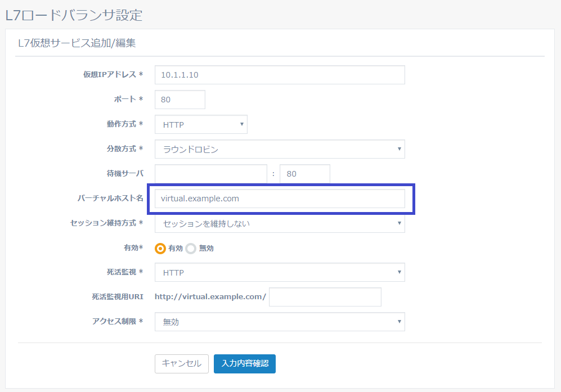This screenshot has width=561, height=392.
Task: Focus the ポート number field
Action: (179, 100)
